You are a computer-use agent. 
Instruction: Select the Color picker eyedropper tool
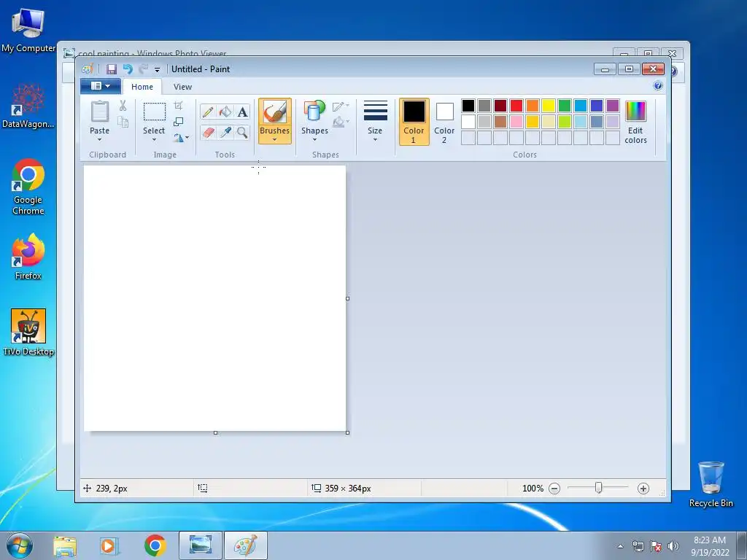click(225, 132)
